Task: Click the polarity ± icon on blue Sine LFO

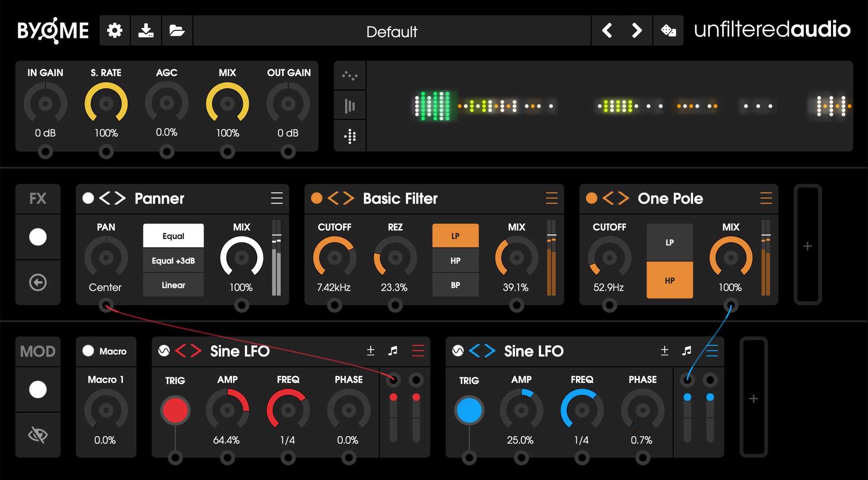Action: [665, 351]
